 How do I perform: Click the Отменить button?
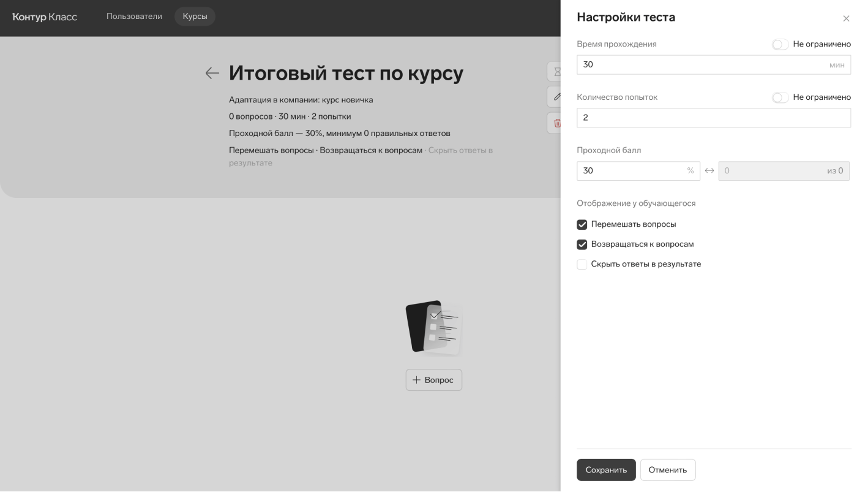tap(668, 470)
